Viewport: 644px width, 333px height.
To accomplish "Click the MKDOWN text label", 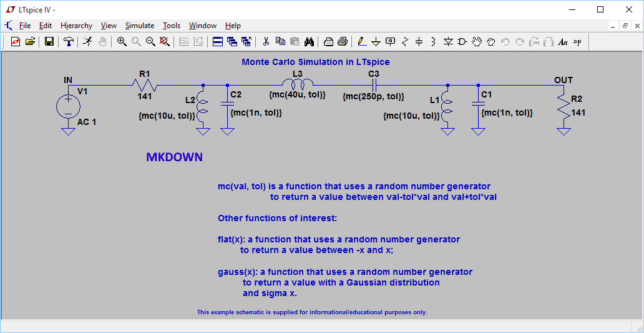I will coord(175,157).
